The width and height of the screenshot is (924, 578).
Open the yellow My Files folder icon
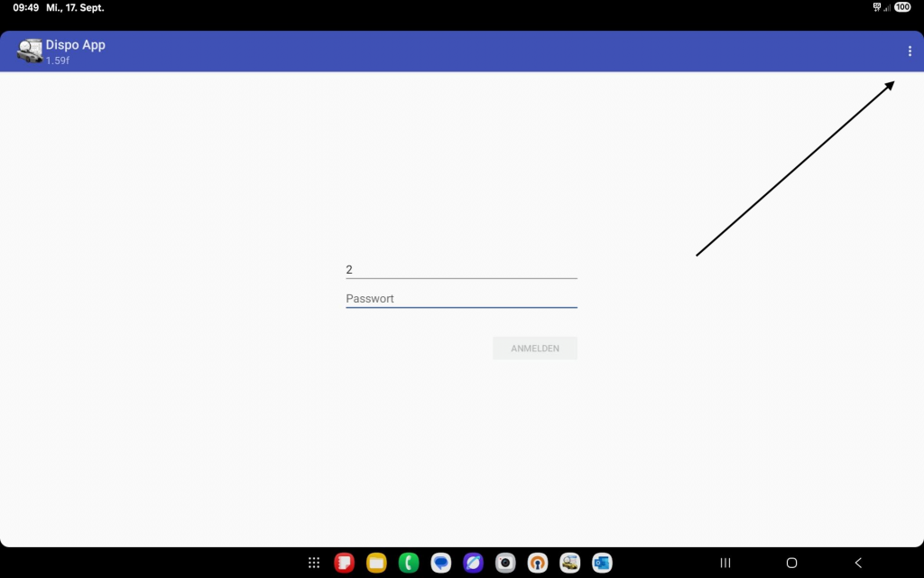376,563
